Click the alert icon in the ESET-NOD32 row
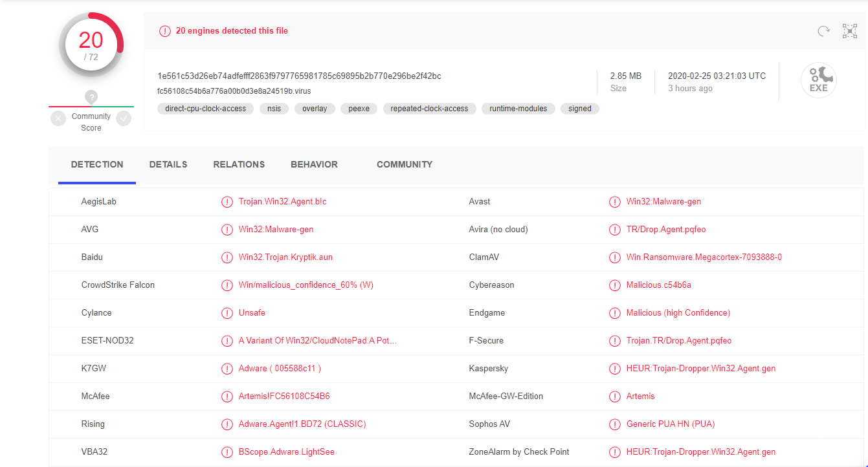868x467 pixels. (x=227, y=341)
